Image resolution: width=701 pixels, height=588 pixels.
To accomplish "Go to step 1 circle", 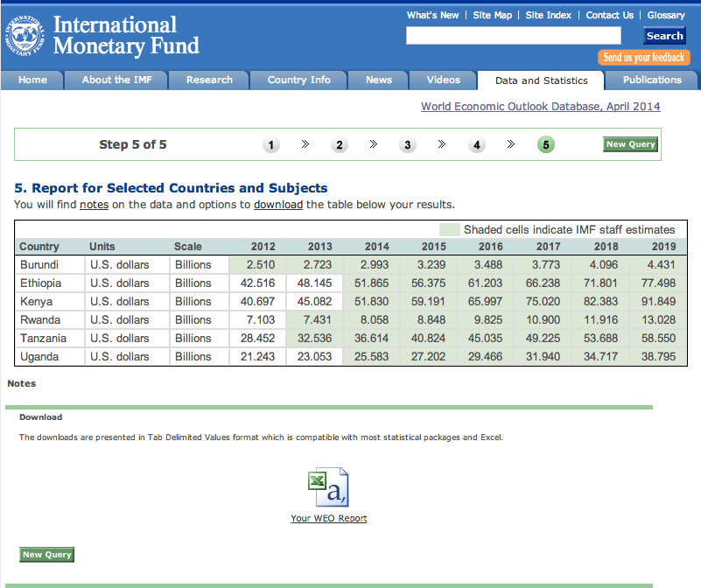I will click(x=271, y=145).
